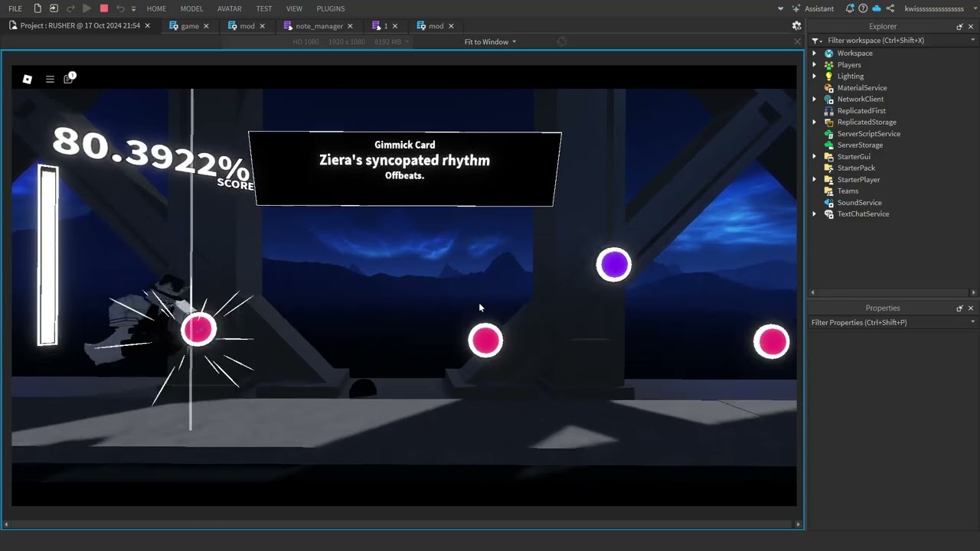Click the blue cloud save status icon

(877, 8)
